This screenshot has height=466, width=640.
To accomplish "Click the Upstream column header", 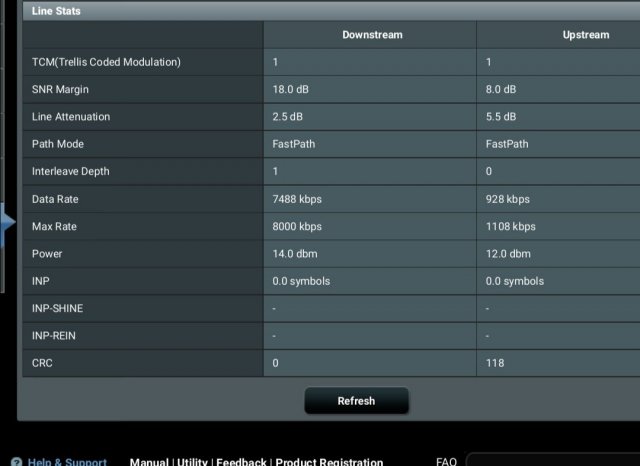I will pos(586,35).
